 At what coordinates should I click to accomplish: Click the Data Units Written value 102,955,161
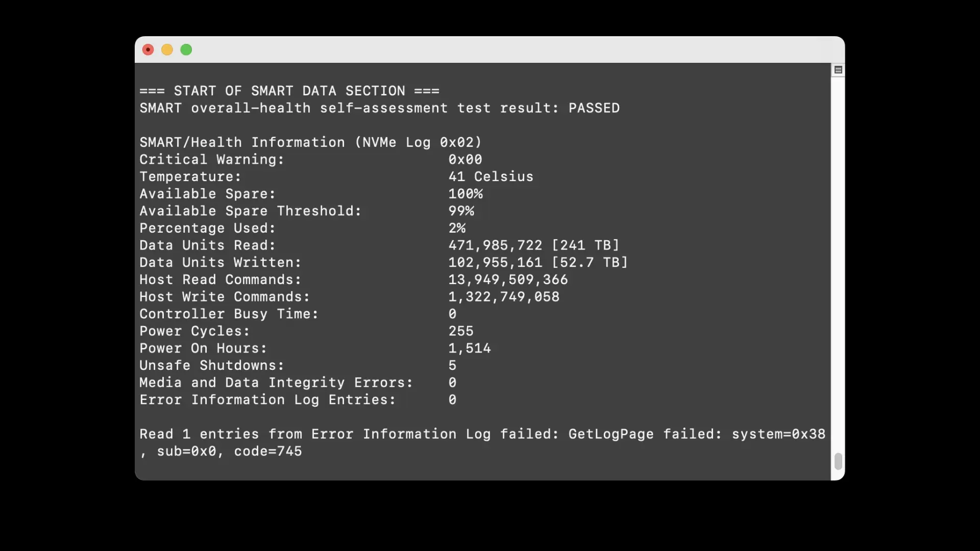495,263
